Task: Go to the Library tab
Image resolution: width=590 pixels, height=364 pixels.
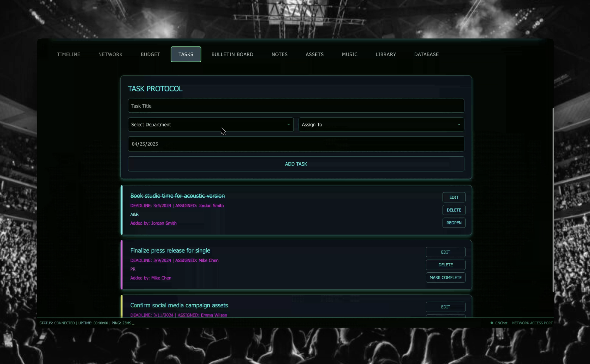Action: pos(386,54)
